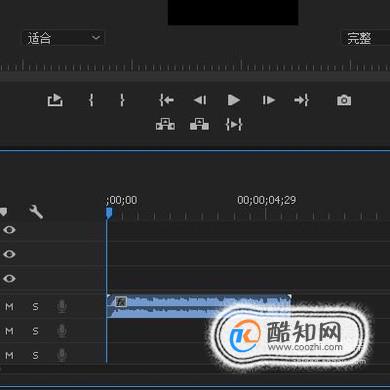The width and height of the screenshot is (390, 390).
Task: Click the blue playhead on timeline ruler
Action: [109, 213]
